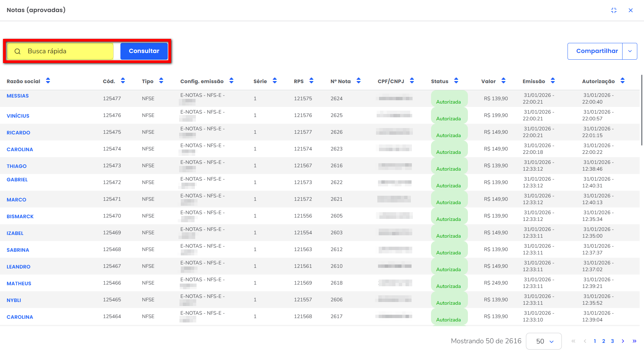Sort by Status column arrows
644x362 pixels.
pos(456,81)
